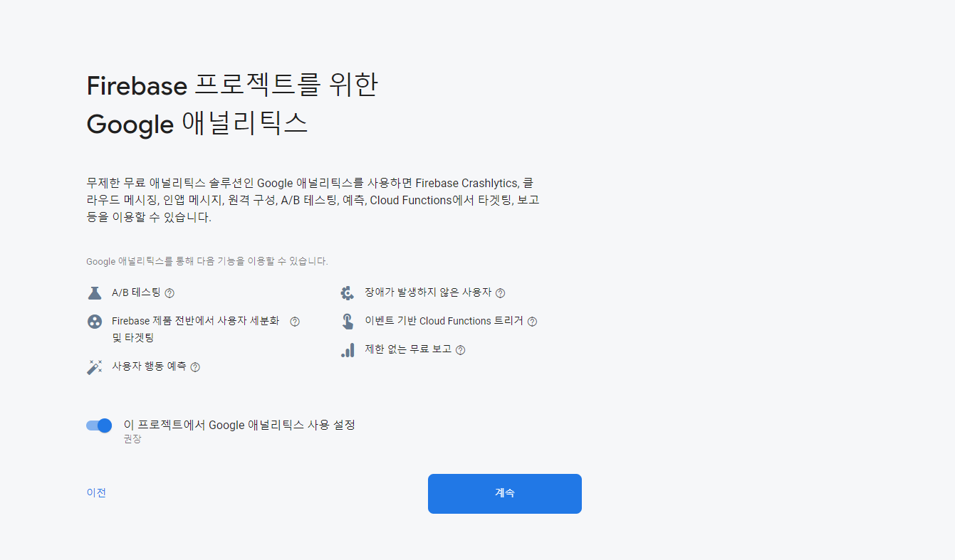The height and width of the screenshot is (560, 955).
Task: Click the 사용자 행동 예측 label
Action: point(149,366)
